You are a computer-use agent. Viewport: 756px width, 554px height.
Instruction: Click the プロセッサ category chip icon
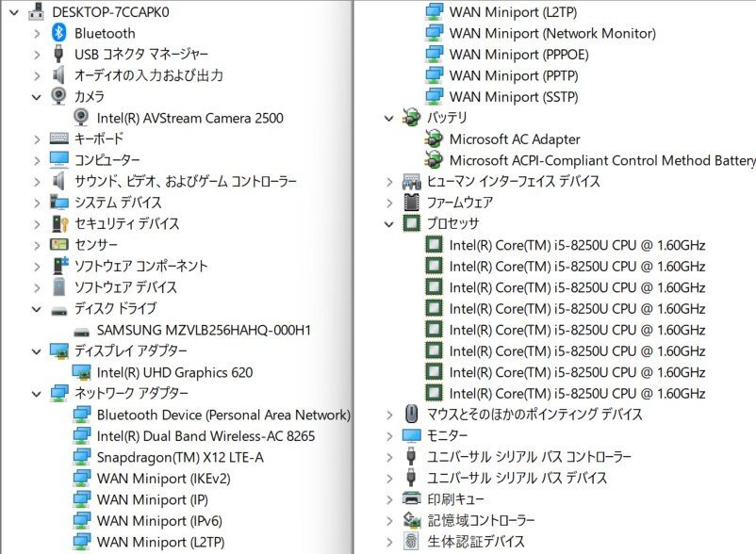pyautogui.click(x=411, y=223)
